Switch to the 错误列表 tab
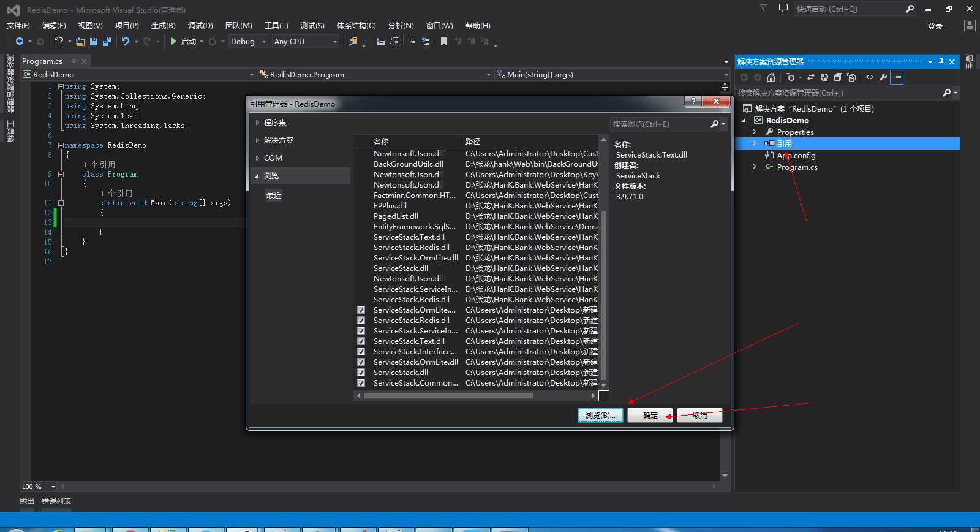This screenshot has height=532, width=980. point(56,501)
